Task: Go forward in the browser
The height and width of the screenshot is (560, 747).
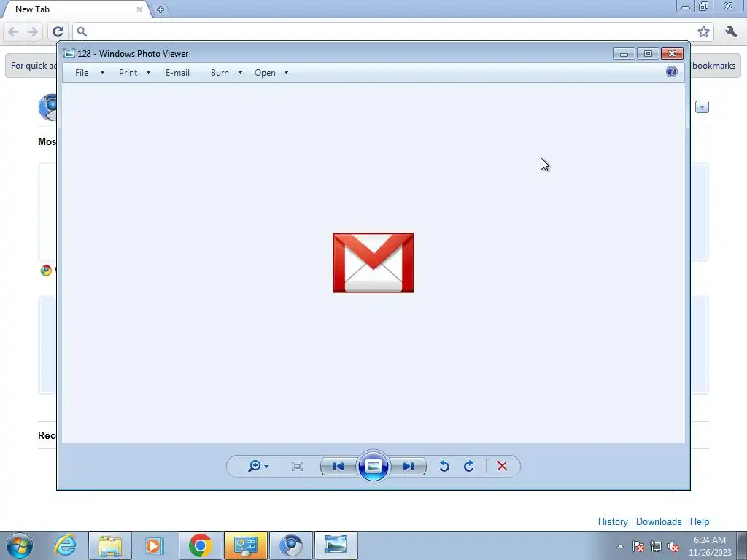Action: [x=33, y=32]
